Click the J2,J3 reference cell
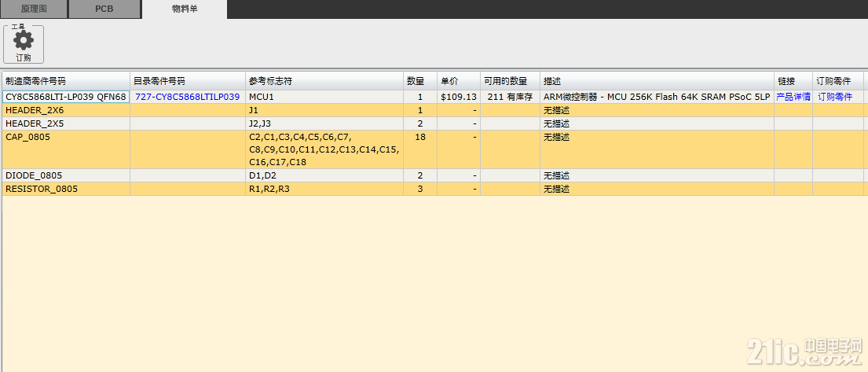 tap(324, 123)
